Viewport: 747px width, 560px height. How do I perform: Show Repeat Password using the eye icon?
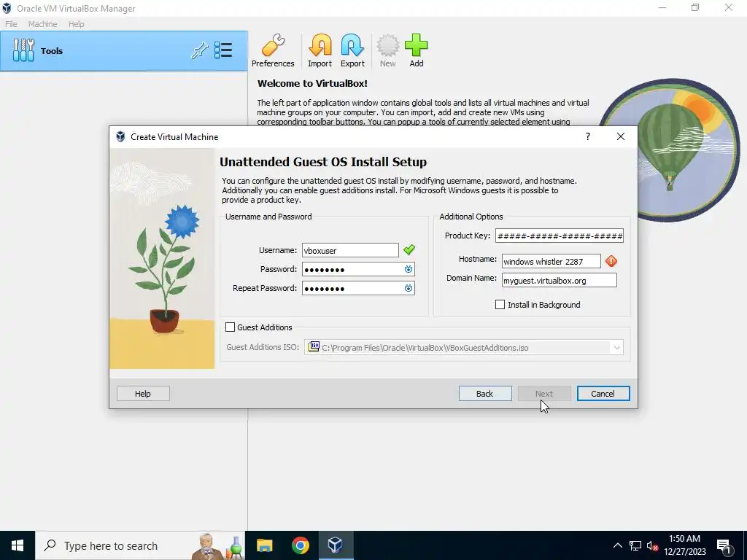[x=409, y=289]
